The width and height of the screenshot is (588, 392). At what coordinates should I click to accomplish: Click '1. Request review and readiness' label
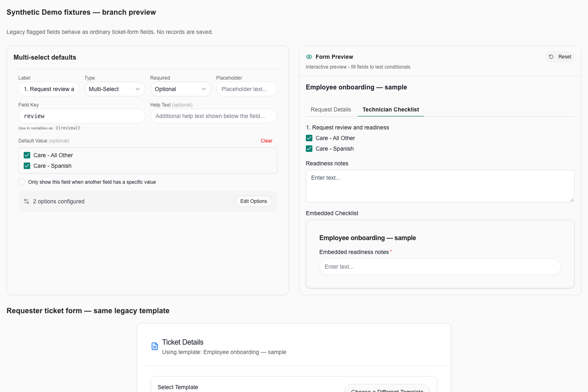coord(347,127)
